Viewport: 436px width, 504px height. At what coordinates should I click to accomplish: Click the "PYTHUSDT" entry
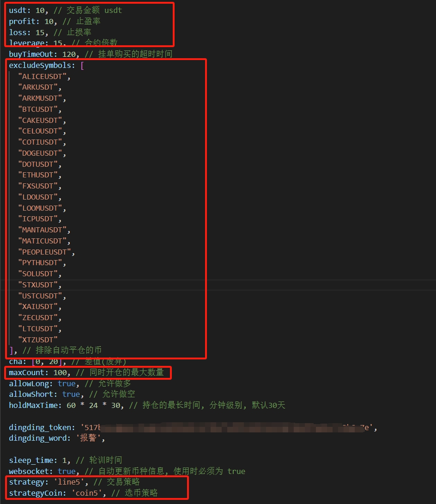coord(40,263)
